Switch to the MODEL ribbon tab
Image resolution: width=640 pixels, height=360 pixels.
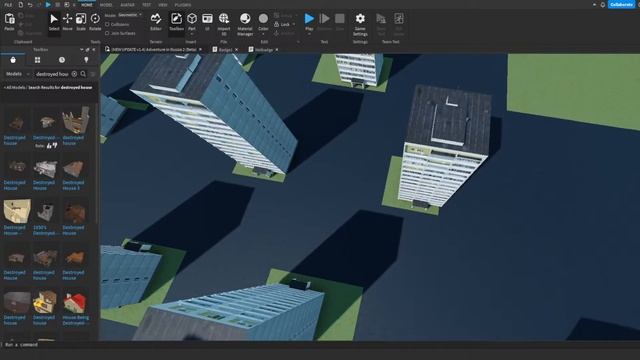106,5
